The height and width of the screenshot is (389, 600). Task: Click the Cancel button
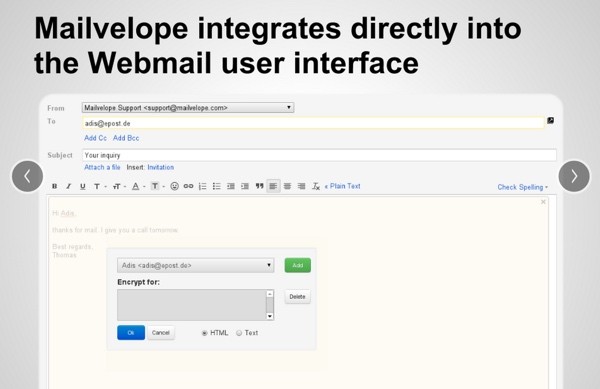(x=161, y=333)
